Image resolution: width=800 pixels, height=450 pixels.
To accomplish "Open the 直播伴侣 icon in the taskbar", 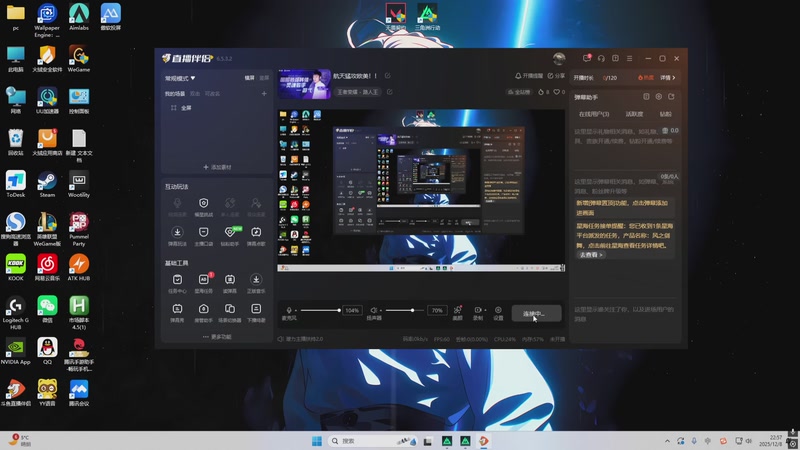I will coord(483,441).
